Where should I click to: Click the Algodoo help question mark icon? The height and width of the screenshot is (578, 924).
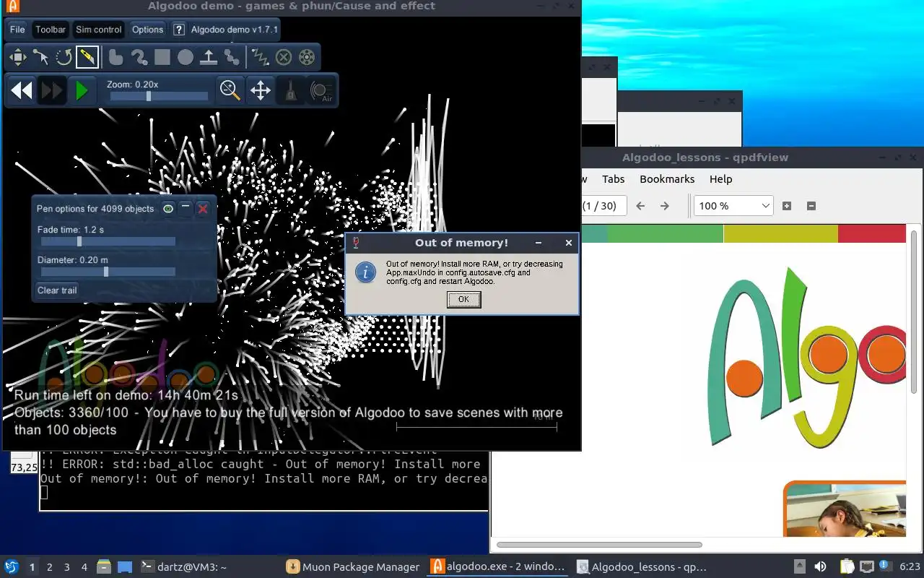click(x=179, y=30)
